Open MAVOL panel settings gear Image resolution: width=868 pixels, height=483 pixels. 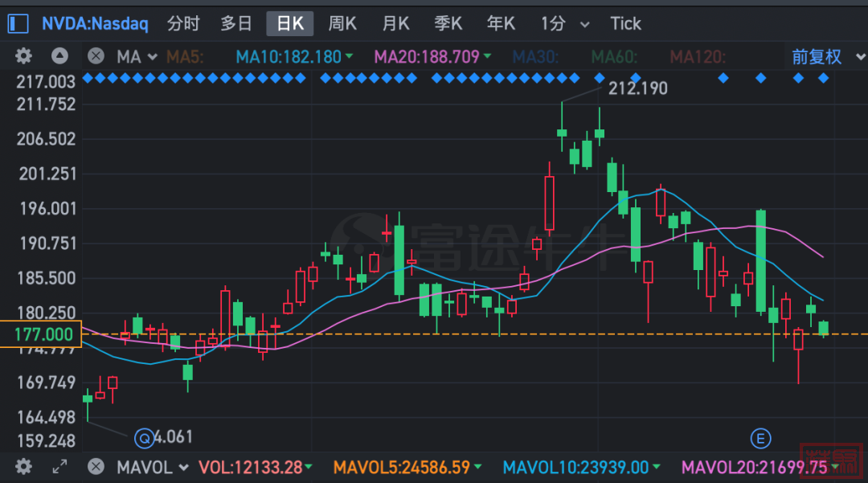tap(23, 466)
